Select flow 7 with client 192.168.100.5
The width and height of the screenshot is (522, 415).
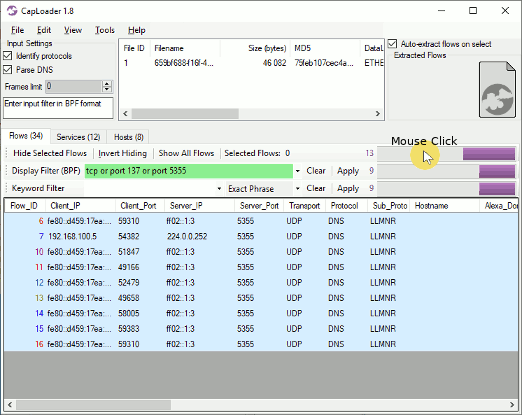(261, 236)
